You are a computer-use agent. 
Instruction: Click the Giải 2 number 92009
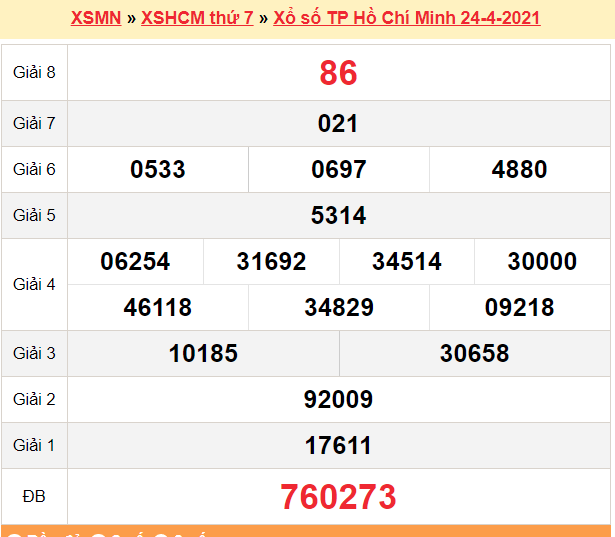tap(338, 399)
